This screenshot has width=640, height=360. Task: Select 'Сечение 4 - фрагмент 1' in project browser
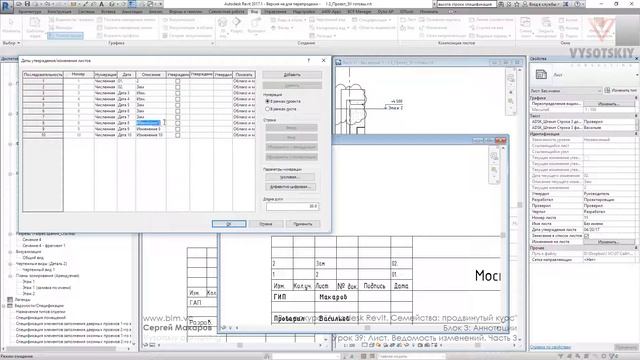tap(44, 246)
